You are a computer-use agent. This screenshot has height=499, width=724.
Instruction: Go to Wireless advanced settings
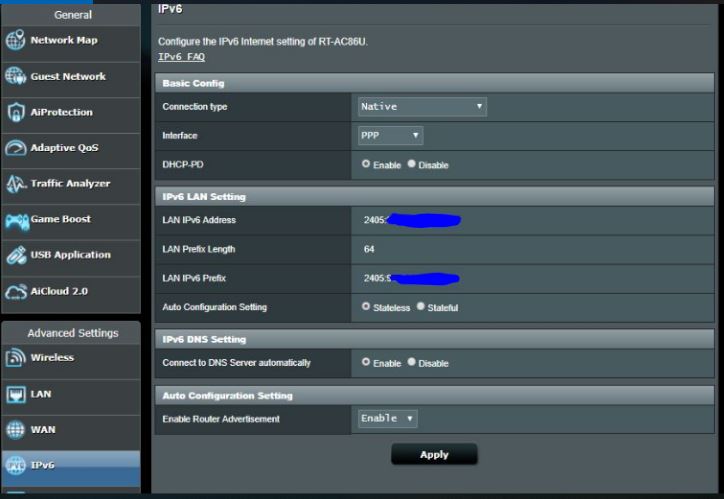[x=52, y=358]
